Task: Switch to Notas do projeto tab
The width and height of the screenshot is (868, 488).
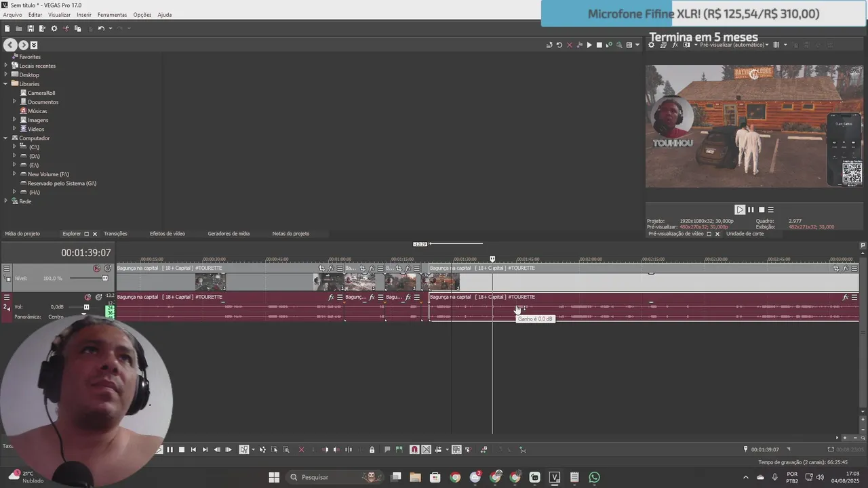Action: click(x=291, y=234)
